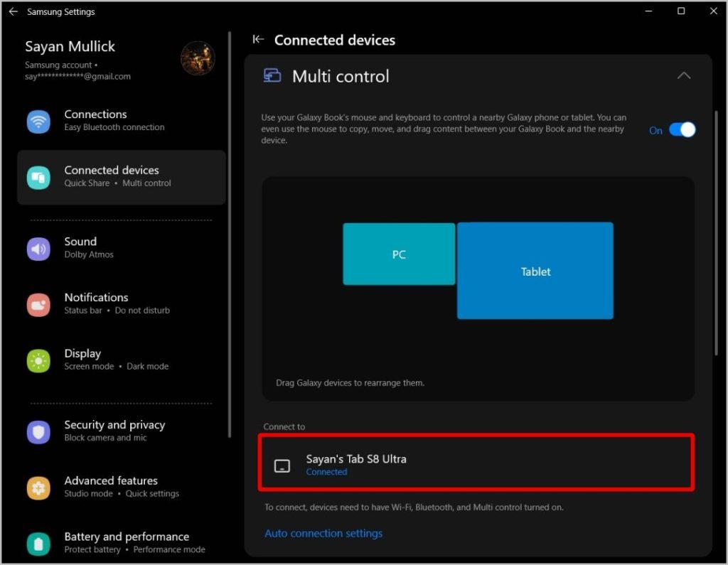Open Connections settings category
The image size is (728, 565).
click(x=122, y=121)
